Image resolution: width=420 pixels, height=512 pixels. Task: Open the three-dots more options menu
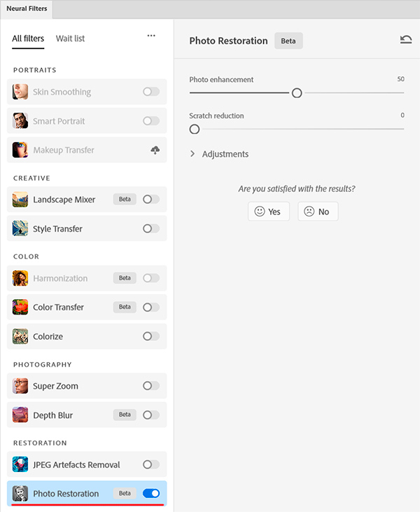(x=151, y=36)
